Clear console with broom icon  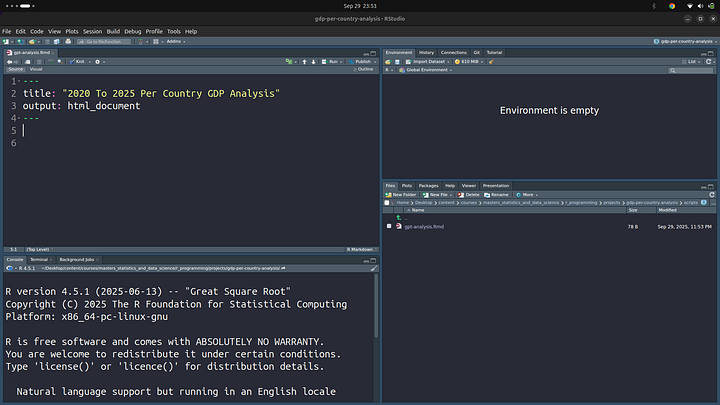click(x=374, y=268)
